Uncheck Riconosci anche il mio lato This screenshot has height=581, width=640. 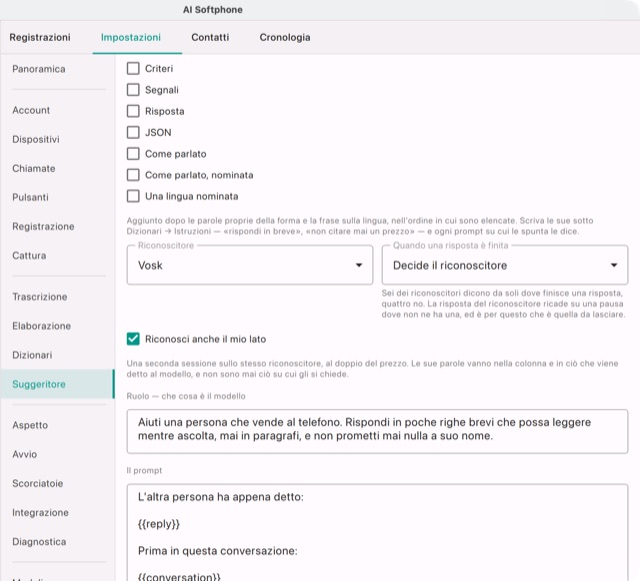point(133,339)
